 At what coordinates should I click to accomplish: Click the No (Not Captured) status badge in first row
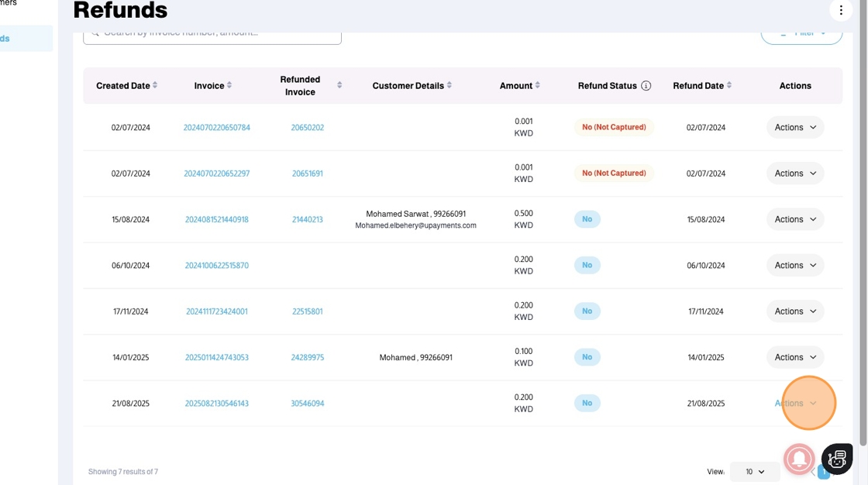[x=614, y=127]
